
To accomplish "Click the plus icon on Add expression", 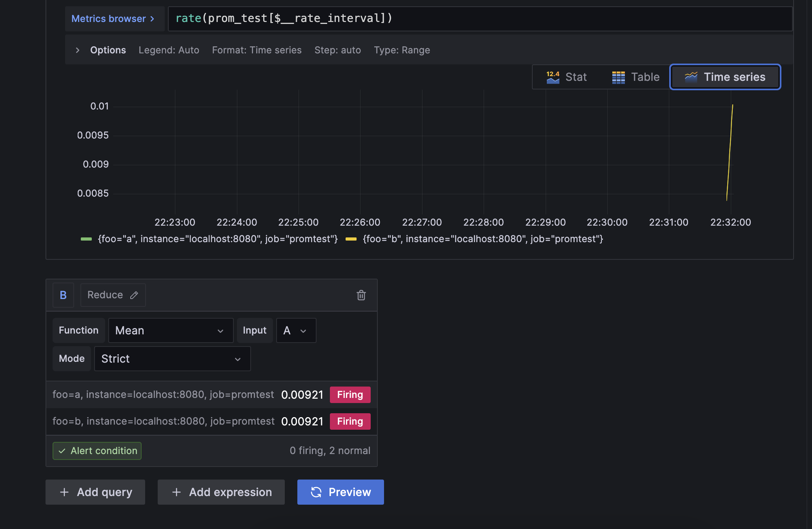I will tap(177, 492).
